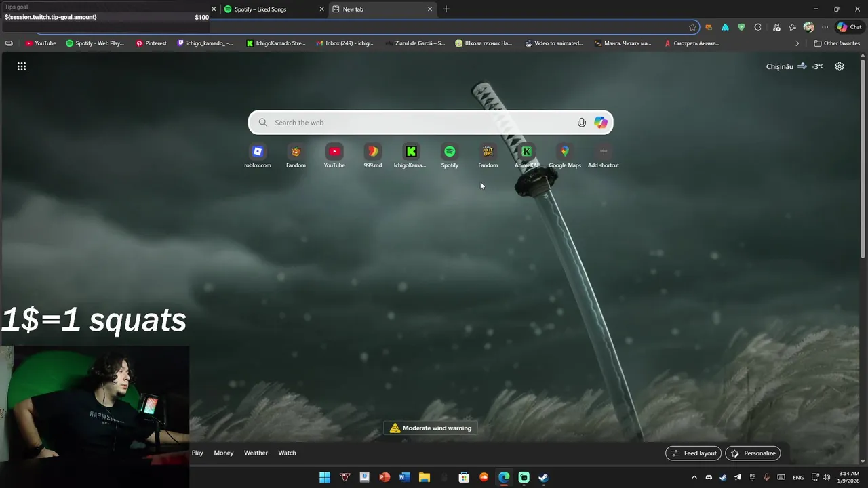Open page settings gear icon
The height and width of the screenshot is (488, 868).
pyautogui.click(x=840, y=66)
